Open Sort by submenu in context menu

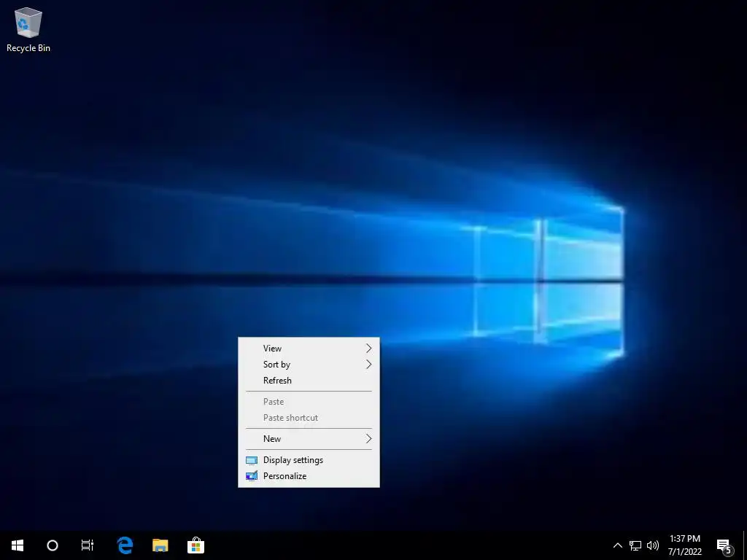pyautogui.click(x=309, y=365)
